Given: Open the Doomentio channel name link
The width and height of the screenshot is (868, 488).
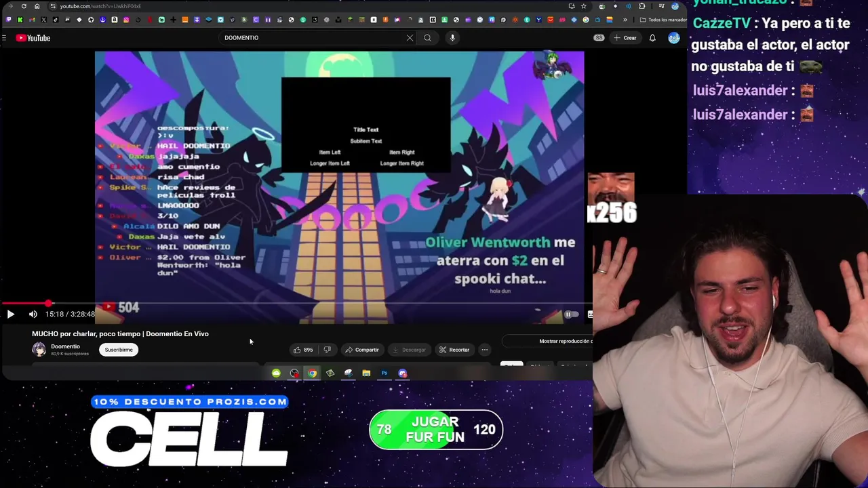Looking at the screenshot, I should (65, 346).
